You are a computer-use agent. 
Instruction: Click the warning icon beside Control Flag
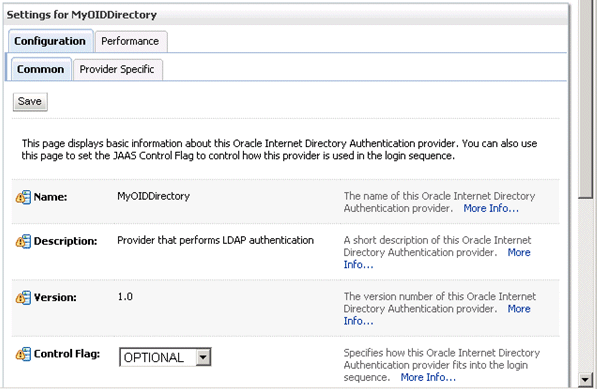tap(23, 354)
